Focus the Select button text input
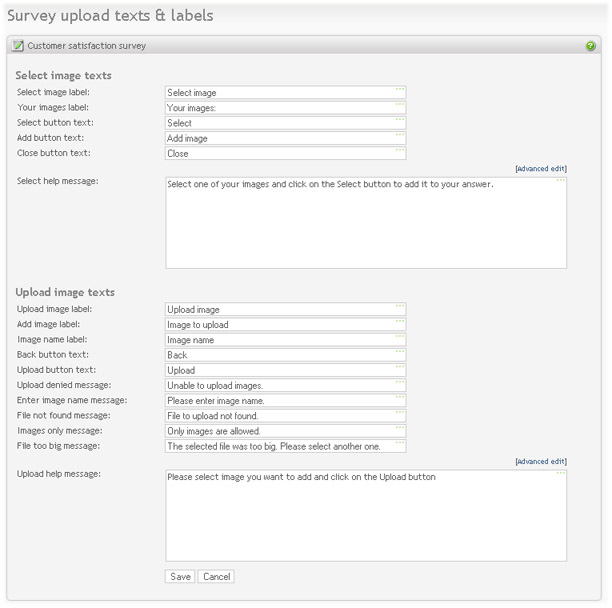Screen dimensions: 612x608 [286, 123]
